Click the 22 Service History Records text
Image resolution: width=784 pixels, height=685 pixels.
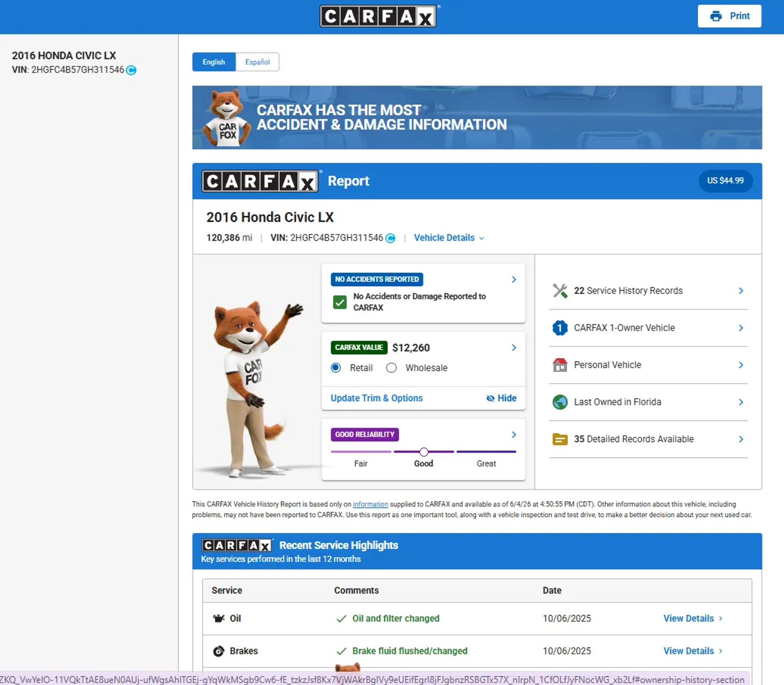tap(628, 291)
